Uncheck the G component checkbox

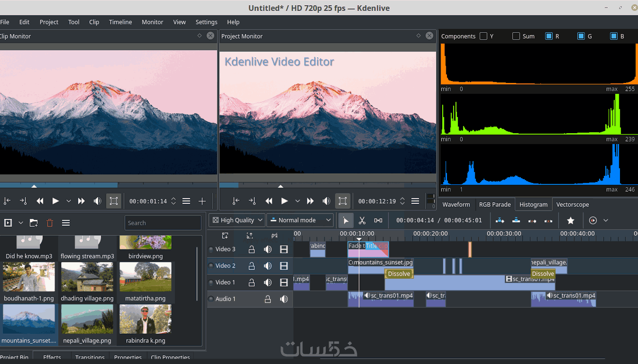click(581, 36)
